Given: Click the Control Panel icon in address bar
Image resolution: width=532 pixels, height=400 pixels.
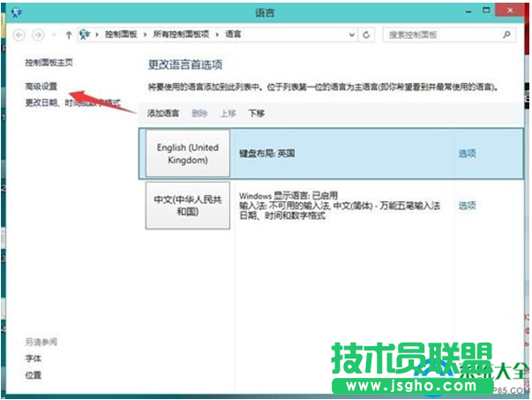Looking at the screenshot, I should point(86,34).
